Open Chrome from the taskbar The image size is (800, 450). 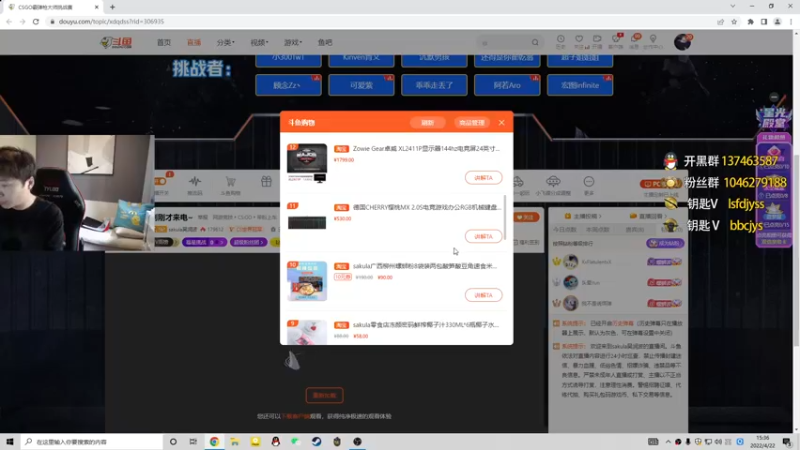point(214,442)
